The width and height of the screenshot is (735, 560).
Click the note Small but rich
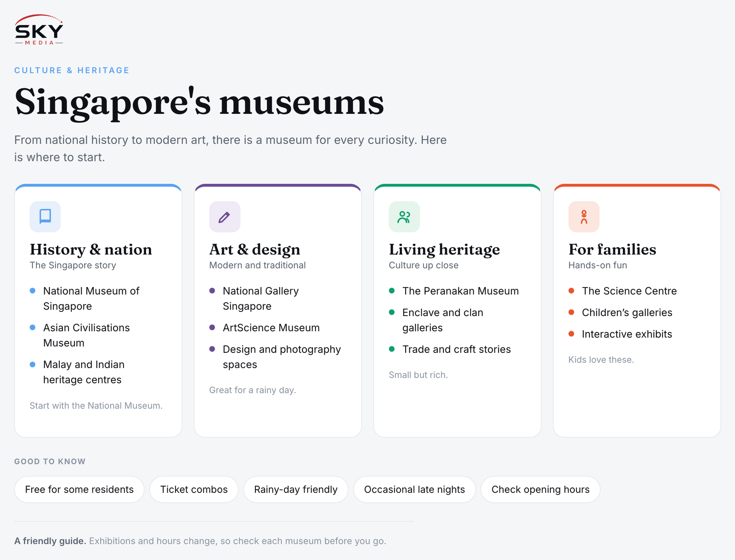[418, 375]
